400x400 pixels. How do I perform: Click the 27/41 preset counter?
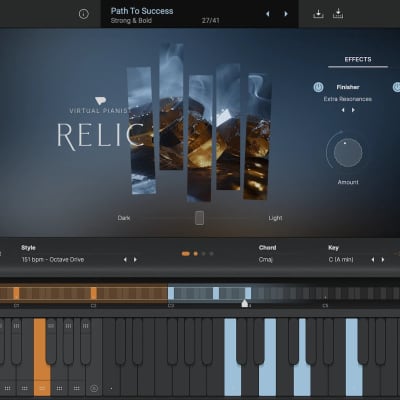point(210,21)
